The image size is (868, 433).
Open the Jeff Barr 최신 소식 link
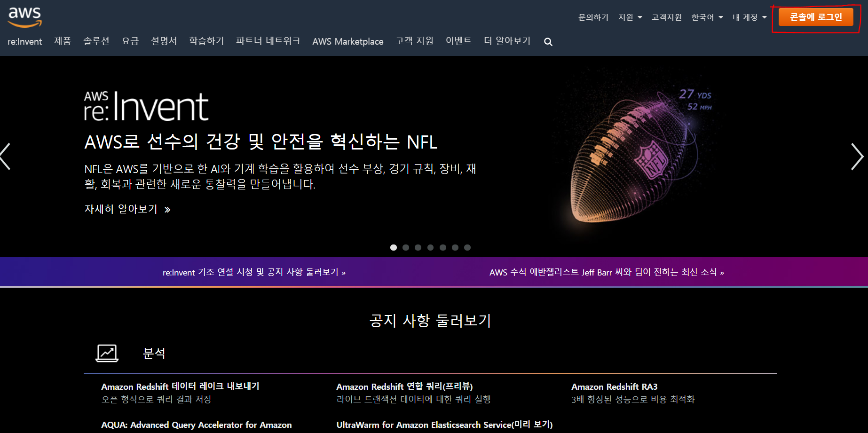coord(607,272)
